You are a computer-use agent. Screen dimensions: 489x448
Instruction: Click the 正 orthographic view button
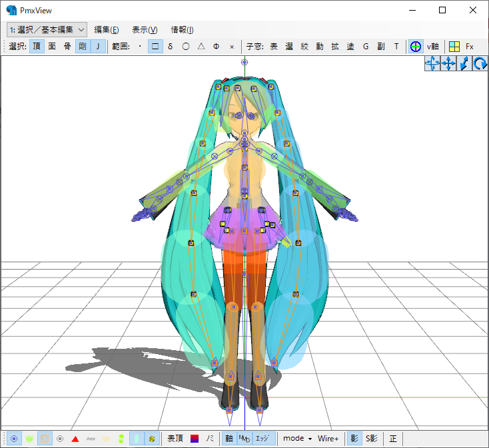(393, 439)
